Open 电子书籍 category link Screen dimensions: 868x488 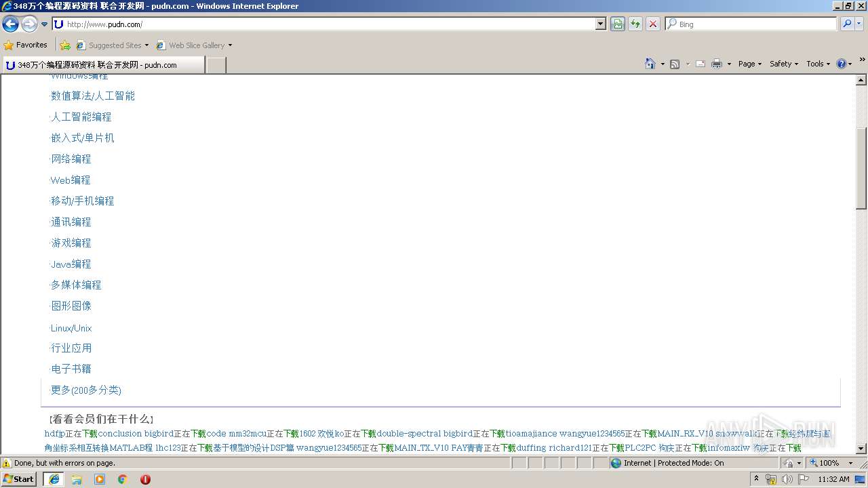(x=71, y=369)
